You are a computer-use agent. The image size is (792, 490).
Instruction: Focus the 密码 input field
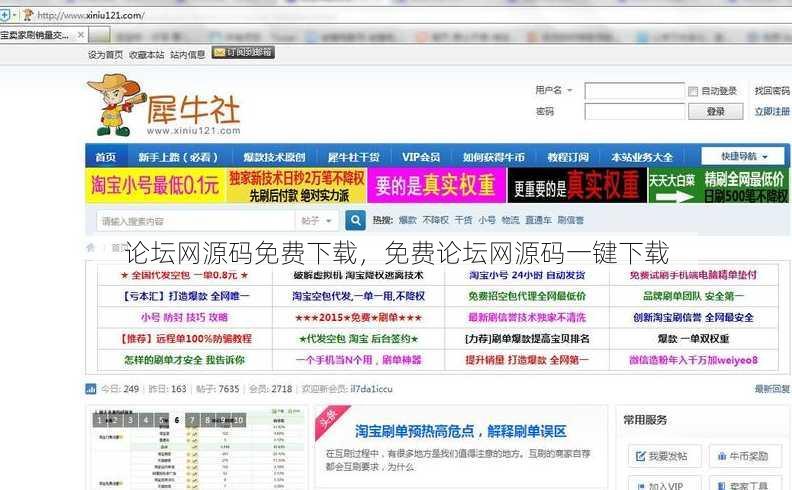tap(634, 112)
